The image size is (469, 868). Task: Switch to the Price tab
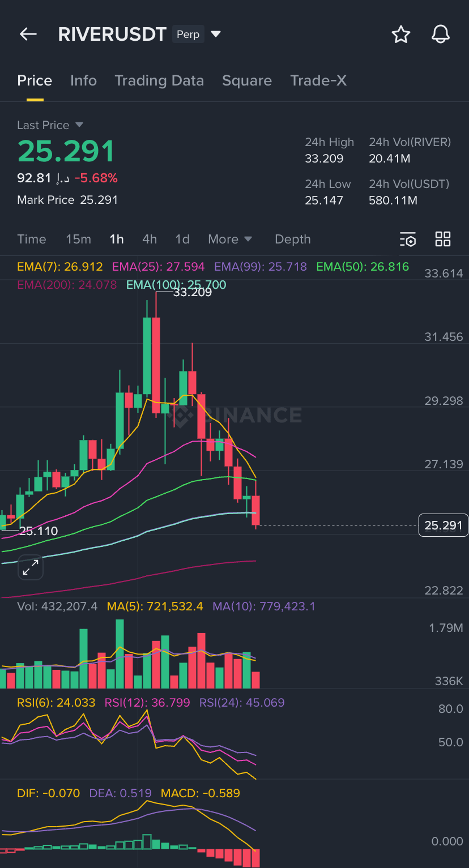click(35, 80)
